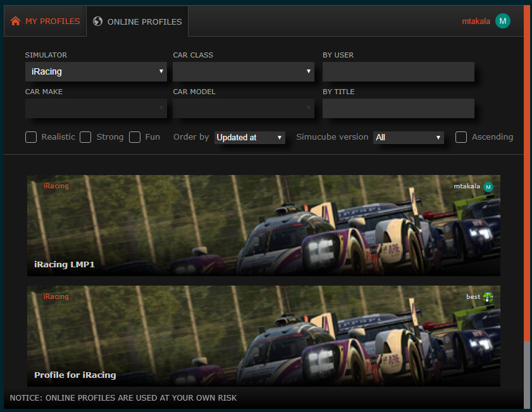The height and width of the screenshot is (412, 532).
Task: Click the home icon in My Profiles
Action: 16,21
